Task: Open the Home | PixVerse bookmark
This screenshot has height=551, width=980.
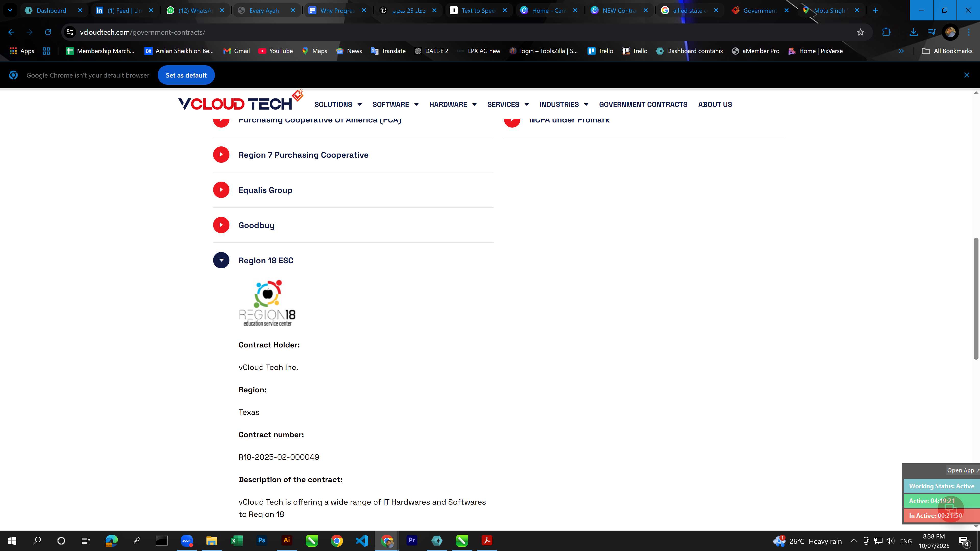Action: pos(815,51)
